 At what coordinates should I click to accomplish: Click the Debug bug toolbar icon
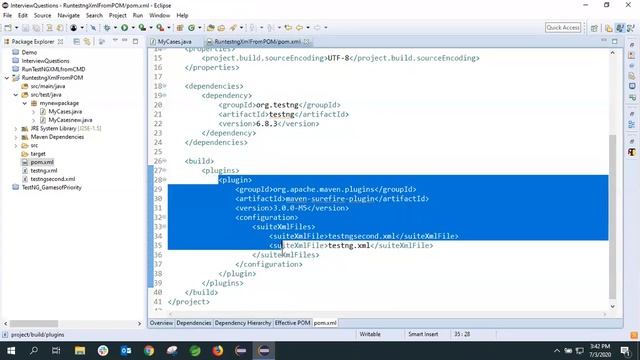[107, 28]
